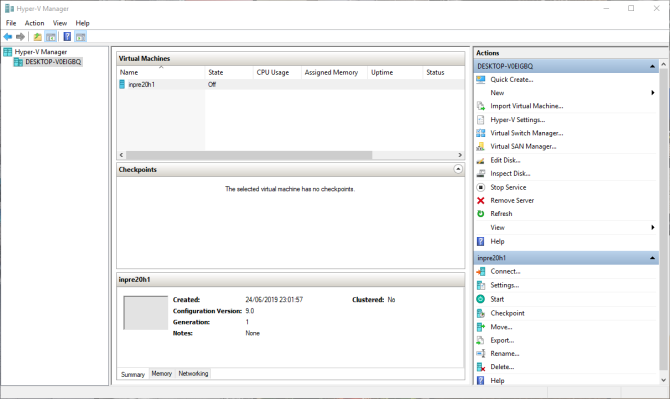Click the Delete icon in Actions
The height and width of the screenshot is (399, 670).
[x=481, y=367]
